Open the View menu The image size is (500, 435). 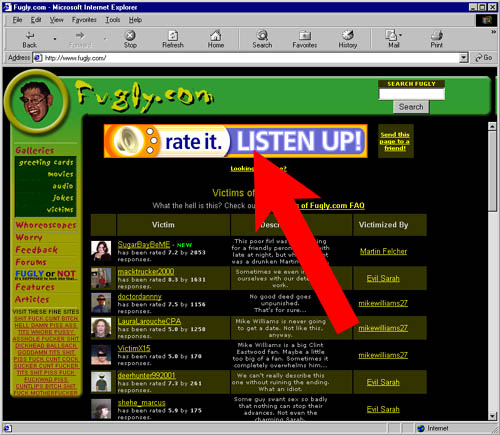(x=56, y=20)
